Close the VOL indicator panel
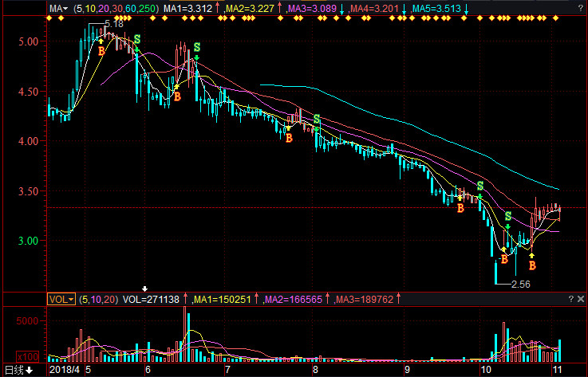The width and height of the screenshot is (588, 377). click(581, 299)
